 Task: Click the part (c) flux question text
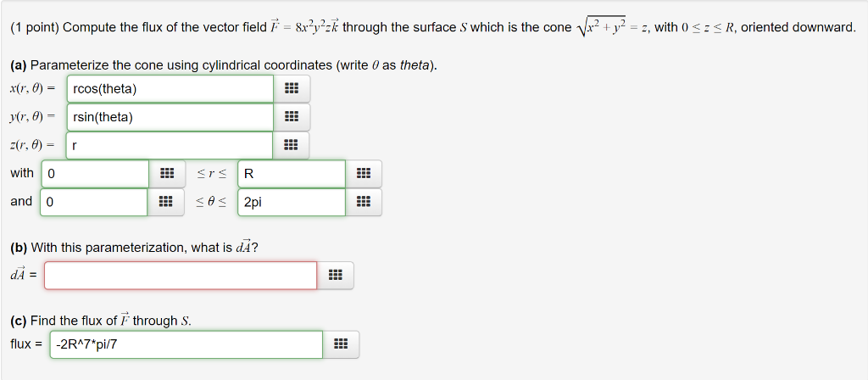pyautogui.click(x=102, y=320)
